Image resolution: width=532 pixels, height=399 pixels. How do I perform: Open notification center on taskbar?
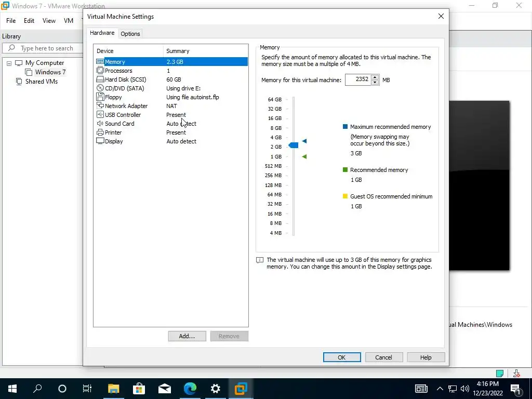(515, 389)
